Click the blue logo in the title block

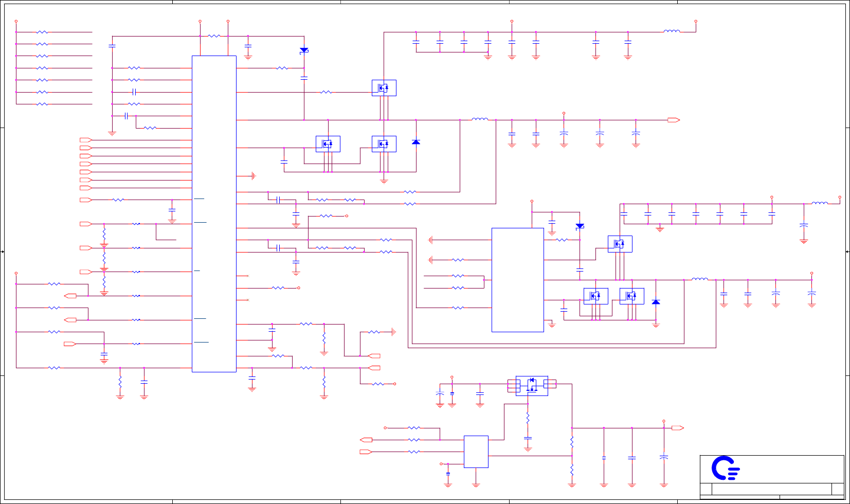(x=726, y=468)
